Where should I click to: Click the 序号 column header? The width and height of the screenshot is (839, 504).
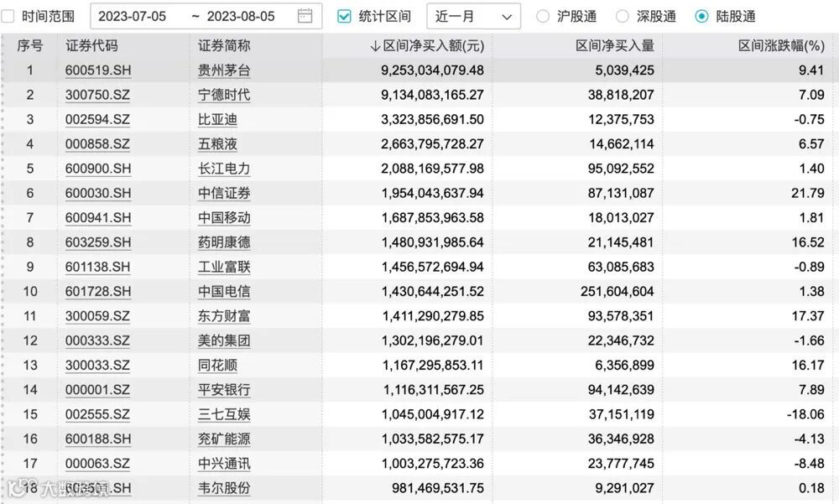point(30,46)
